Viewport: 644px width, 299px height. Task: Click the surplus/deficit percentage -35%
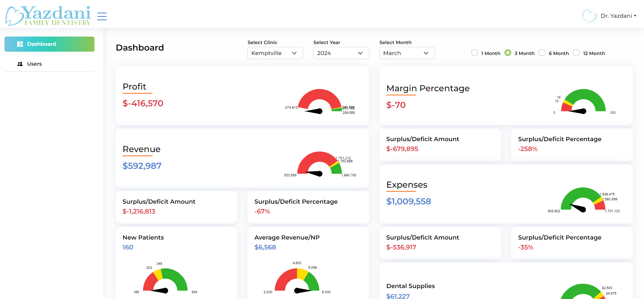pos(526,247)
